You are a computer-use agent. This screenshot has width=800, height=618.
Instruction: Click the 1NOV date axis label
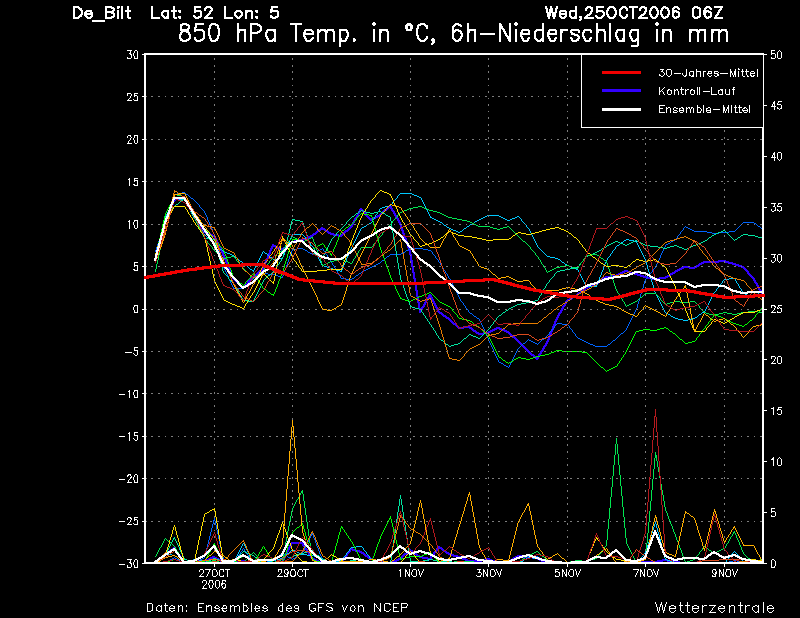pos(411,573)
